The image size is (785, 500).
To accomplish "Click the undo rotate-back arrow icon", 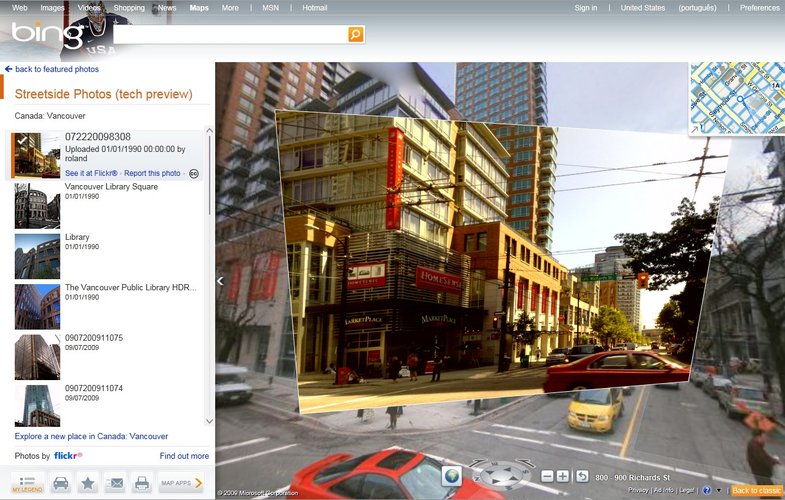I will point(582,476).
